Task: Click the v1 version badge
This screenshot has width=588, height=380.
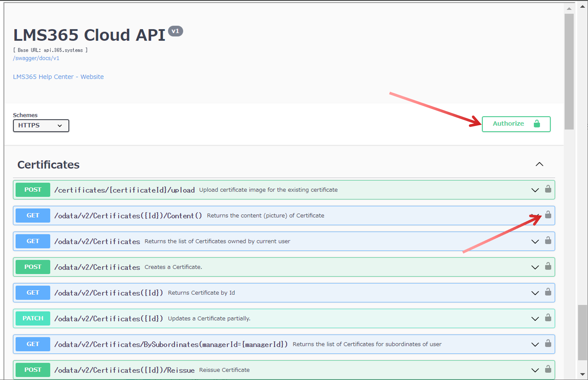Action: point(176,31)
